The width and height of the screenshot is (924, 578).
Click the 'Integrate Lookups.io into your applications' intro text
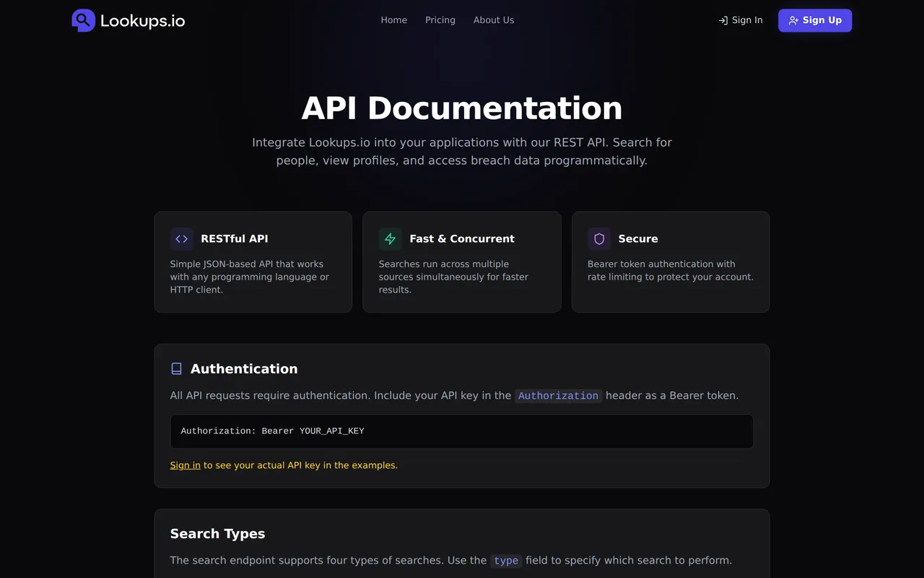[x=462, y=152]
